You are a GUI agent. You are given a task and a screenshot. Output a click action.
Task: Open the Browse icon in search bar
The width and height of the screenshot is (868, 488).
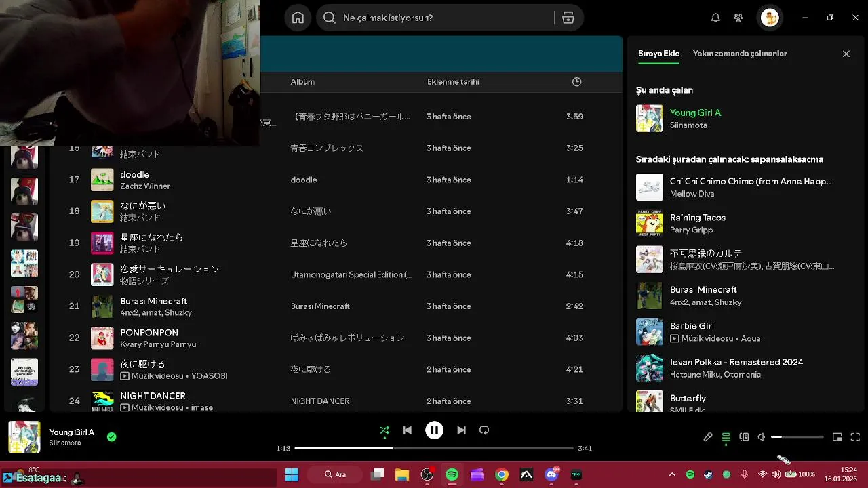coord(568,18)
